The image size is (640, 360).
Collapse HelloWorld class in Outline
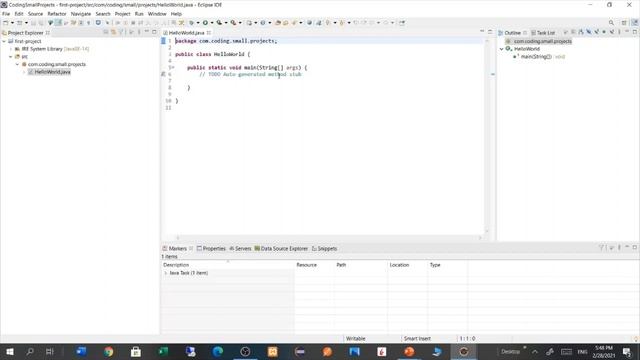(x=502, y=49)
